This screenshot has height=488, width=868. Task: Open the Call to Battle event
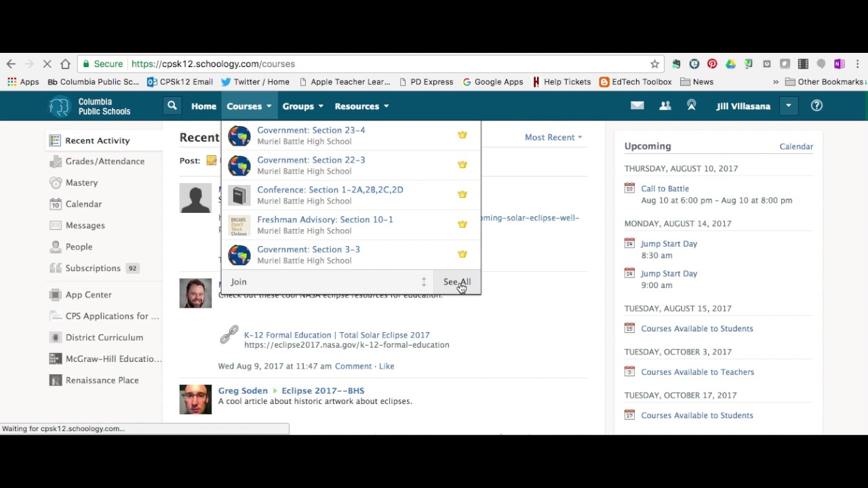pos(665,189)
